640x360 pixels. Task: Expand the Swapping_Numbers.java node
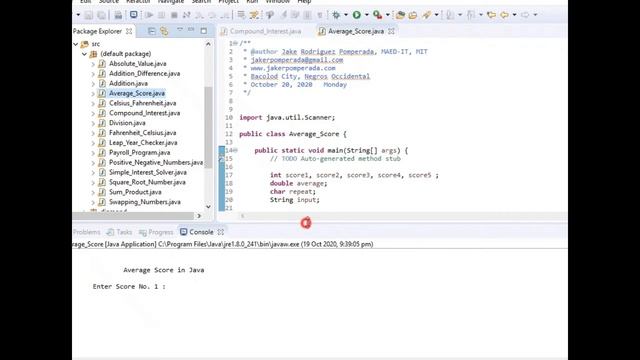tap(93, 202)
